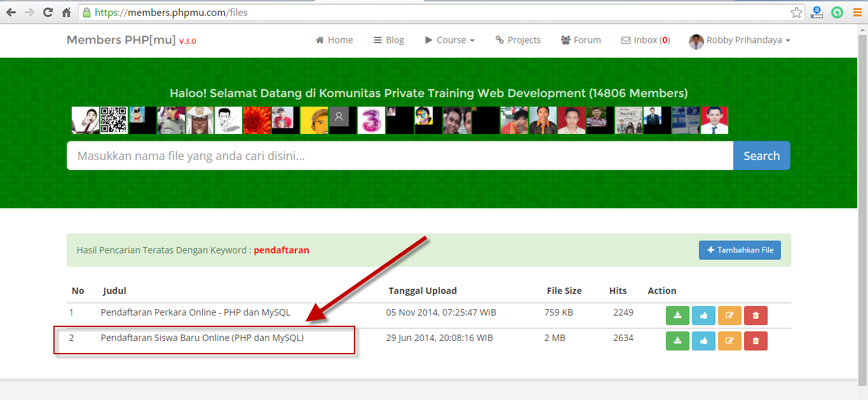Edit the Pendaftaran Siswa Baru Online entry
The width and height of the screenshot is (868, 400).
coord(729,341)
